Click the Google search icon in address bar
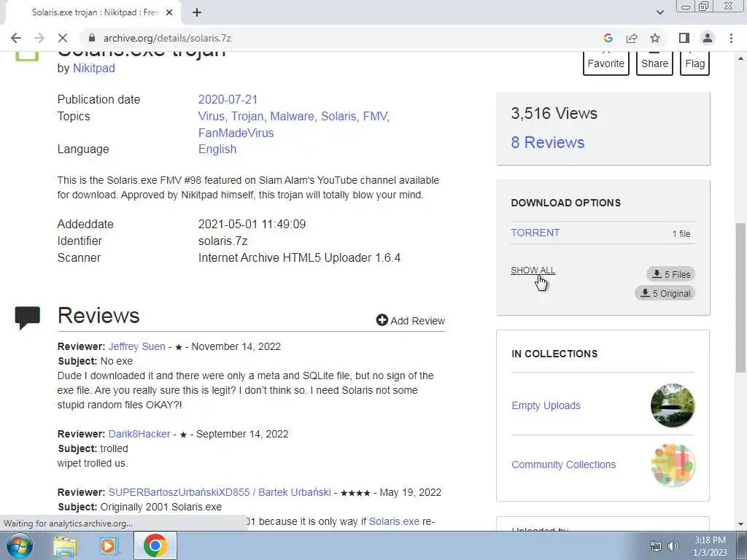 608,38
